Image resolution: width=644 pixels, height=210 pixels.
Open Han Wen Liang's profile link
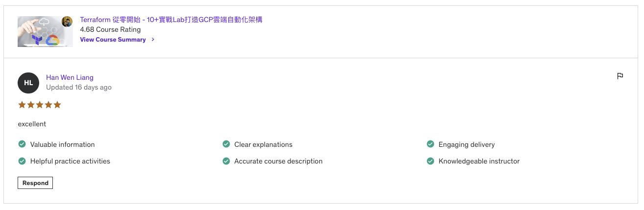[70, 77]
